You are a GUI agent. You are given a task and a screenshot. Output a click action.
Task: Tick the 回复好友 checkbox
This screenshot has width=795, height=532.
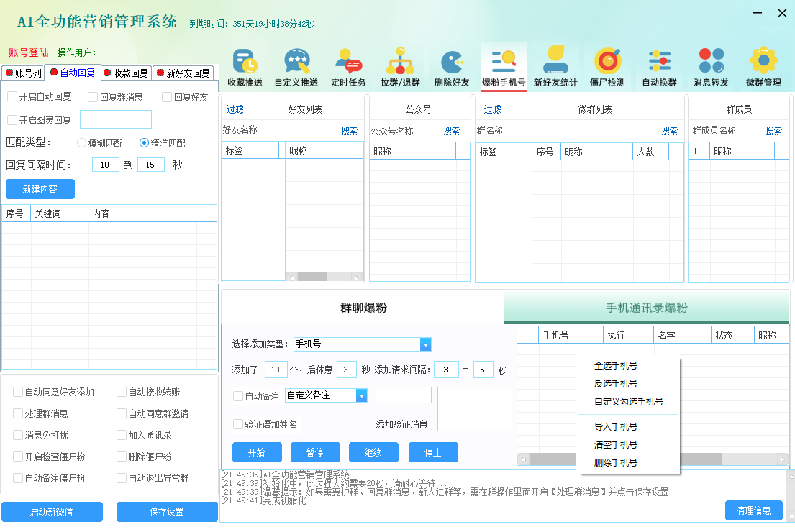(x=167, y=97)
